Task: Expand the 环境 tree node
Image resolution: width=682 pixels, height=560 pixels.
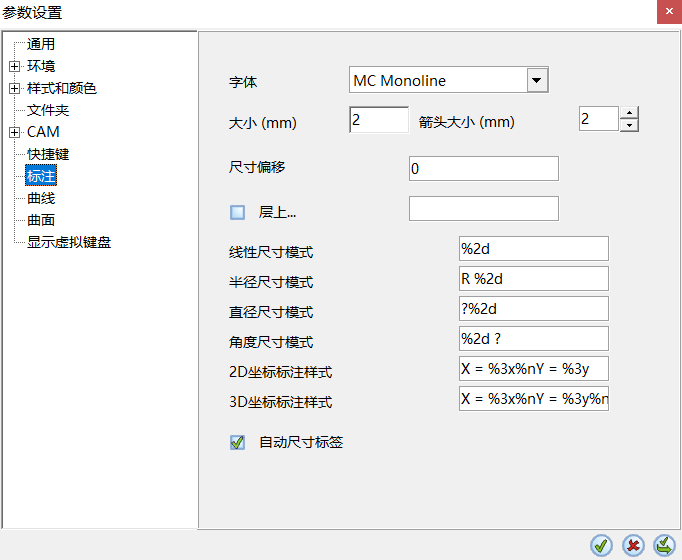Action: (x=14, y=66)
